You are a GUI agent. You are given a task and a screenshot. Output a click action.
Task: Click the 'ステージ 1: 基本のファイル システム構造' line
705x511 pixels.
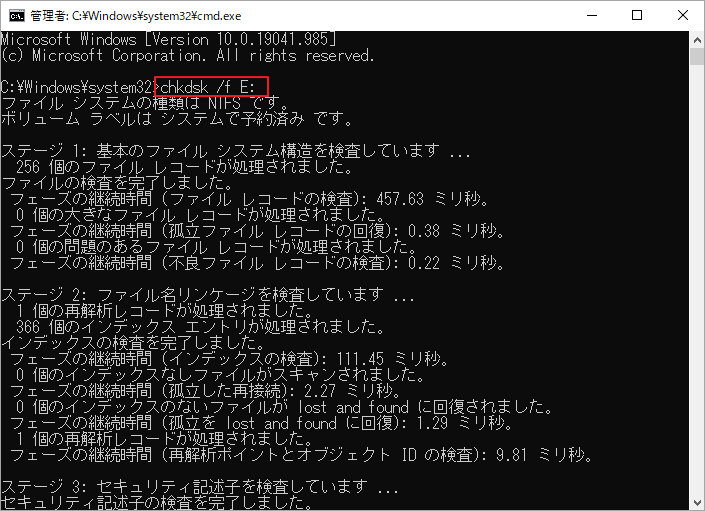point(236,151)
